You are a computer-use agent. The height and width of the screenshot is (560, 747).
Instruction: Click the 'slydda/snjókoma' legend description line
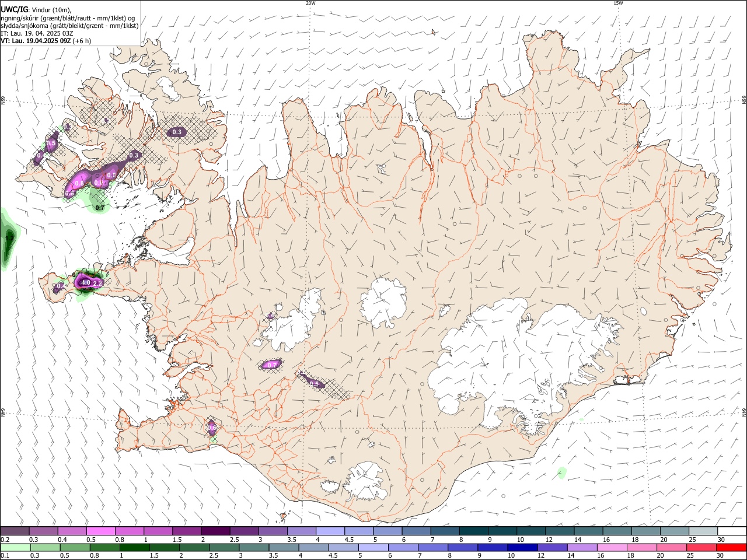[69, 26]
